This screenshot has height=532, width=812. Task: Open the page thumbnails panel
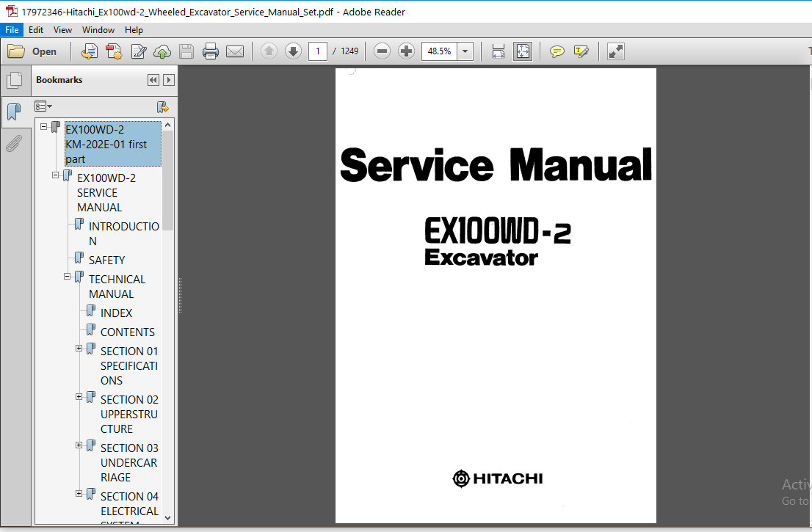pos(15,80)
